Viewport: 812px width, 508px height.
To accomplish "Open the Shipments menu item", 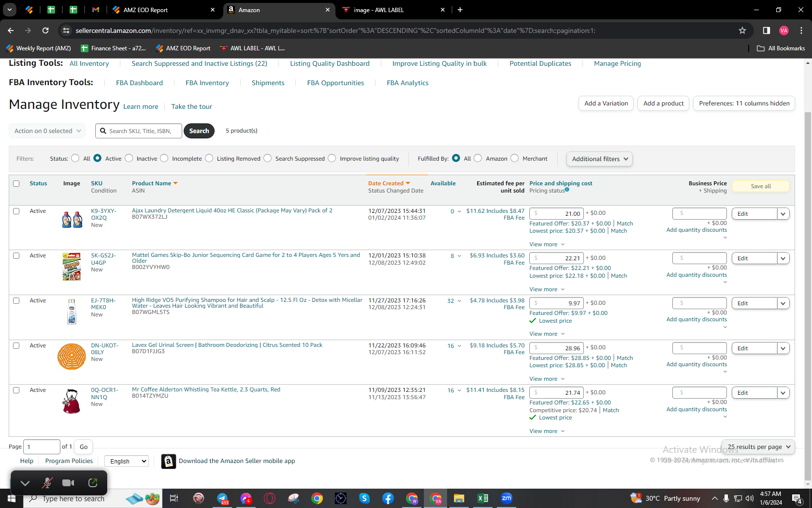I will click(x=268, y=83).
